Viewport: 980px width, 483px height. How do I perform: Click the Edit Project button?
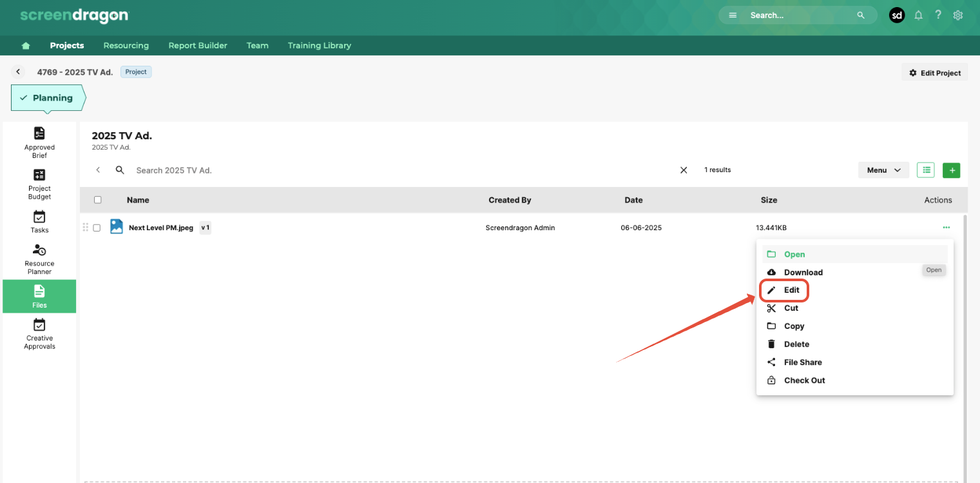click(x=935, y=73)
